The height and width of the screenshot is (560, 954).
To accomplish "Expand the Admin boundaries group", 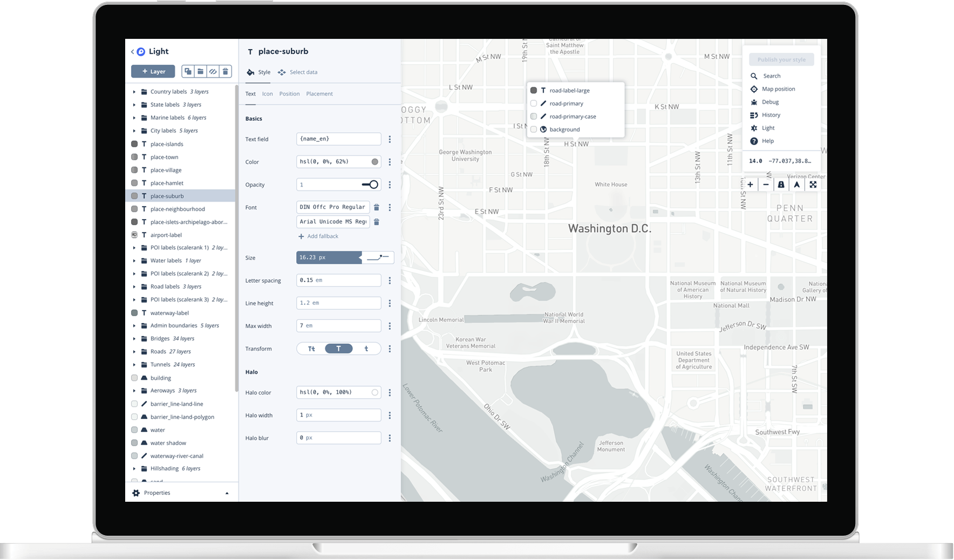I will coord(134,326).
